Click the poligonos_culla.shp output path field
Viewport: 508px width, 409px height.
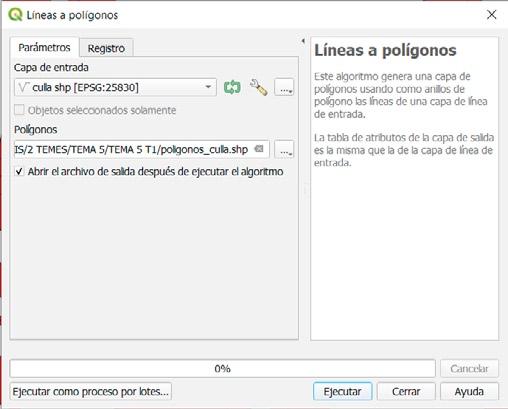142,149
